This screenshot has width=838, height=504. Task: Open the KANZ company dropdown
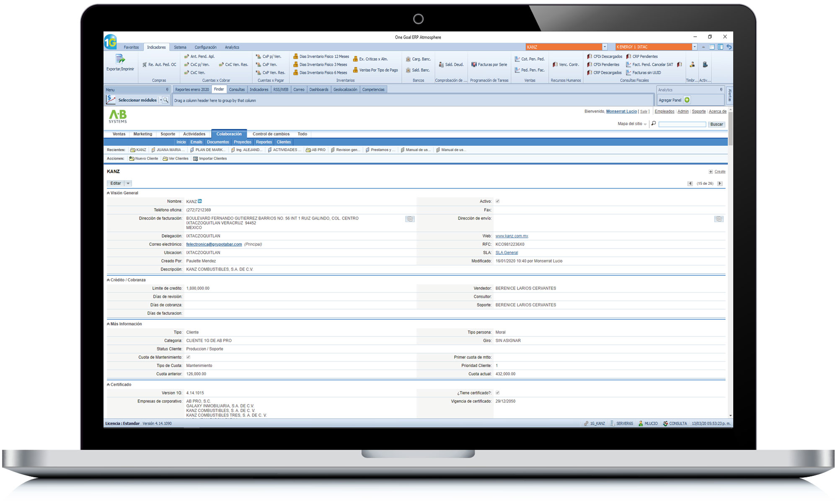click(x=605, y=47)
